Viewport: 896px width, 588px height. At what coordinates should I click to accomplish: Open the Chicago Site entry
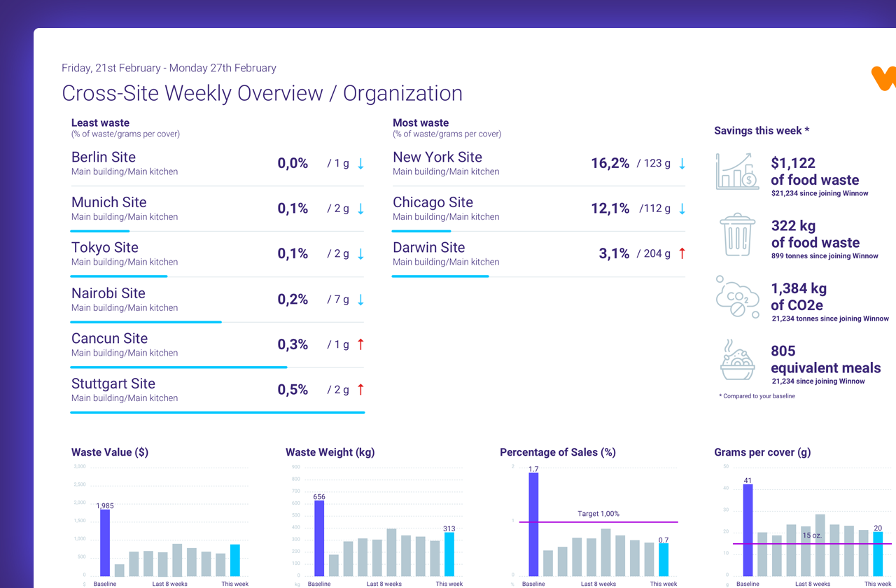coord(433,203)
